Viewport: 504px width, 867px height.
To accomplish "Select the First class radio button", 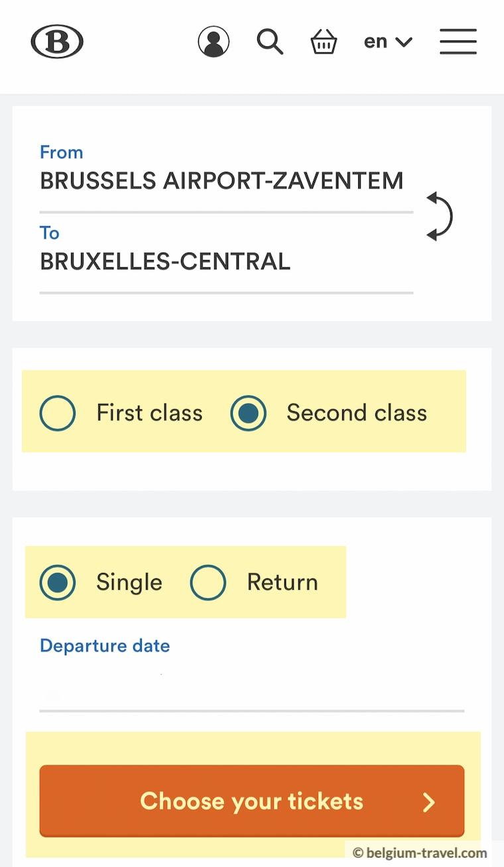I will [58, 412].
